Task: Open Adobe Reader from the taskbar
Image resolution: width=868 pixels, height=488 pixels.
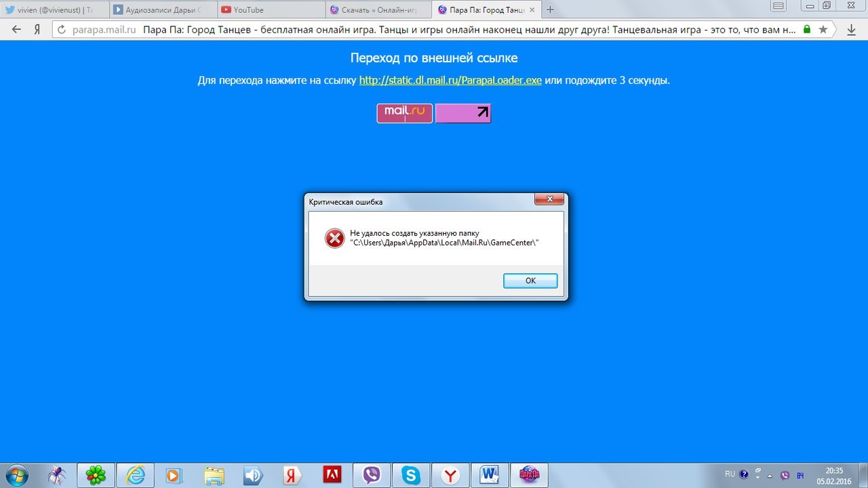Action: pyautogui.click(x=332, y=475)
